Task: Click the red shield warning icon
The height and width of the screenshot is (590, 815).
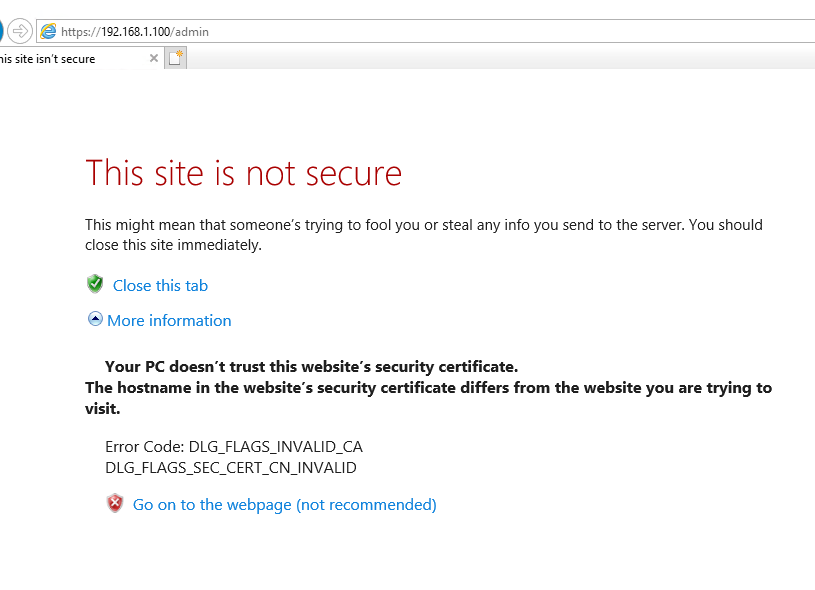Action: click(x=115, y=504)
